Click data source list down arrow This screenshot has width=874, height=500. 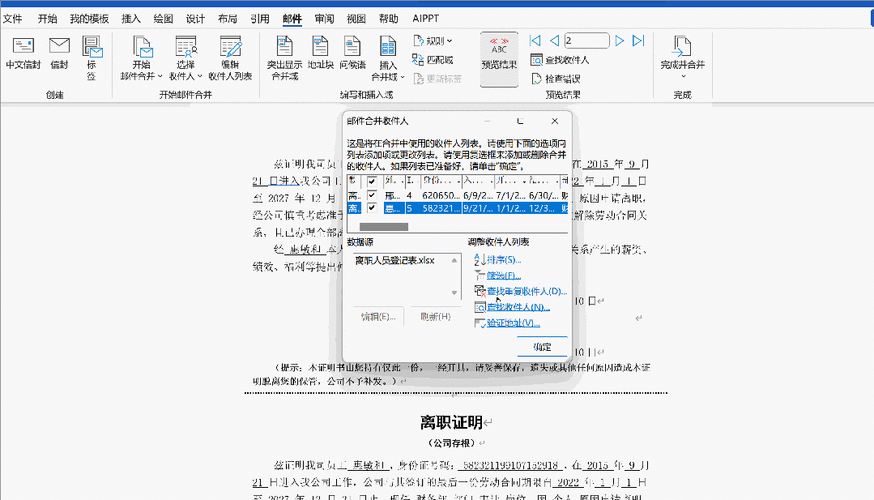(454, 293)
